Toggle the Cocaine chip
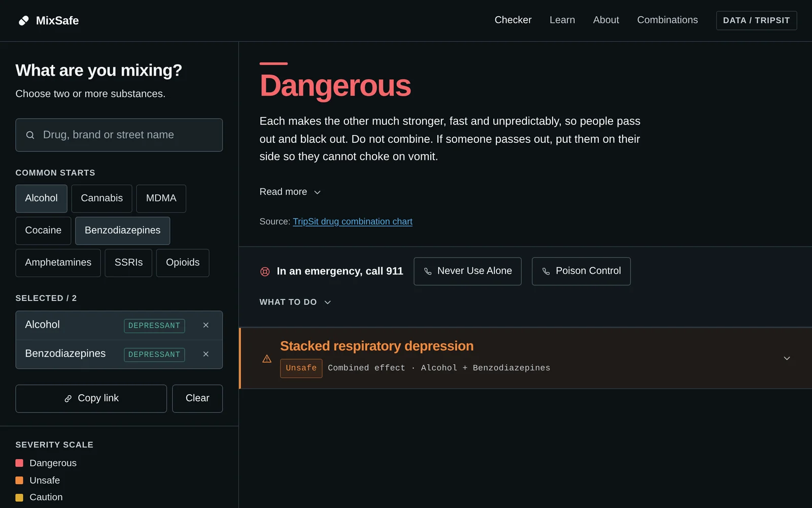 point(43,231)
